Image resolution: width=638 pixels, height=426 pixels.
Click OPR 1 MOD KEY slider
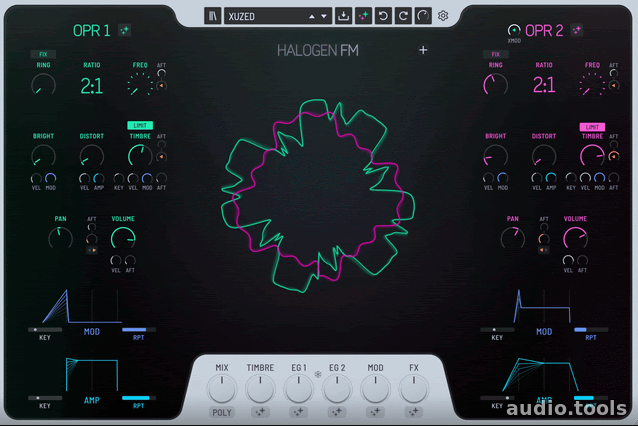pos(45,330)
